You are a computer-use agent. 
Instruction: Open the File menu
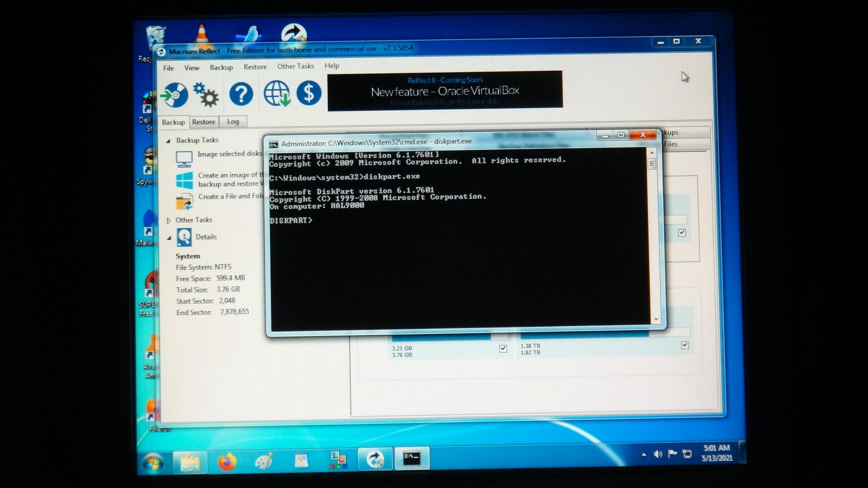(169, 68)
